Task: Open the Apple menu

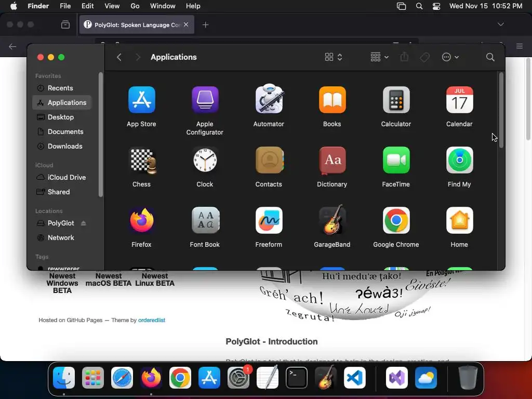Action: click(14, 6)
